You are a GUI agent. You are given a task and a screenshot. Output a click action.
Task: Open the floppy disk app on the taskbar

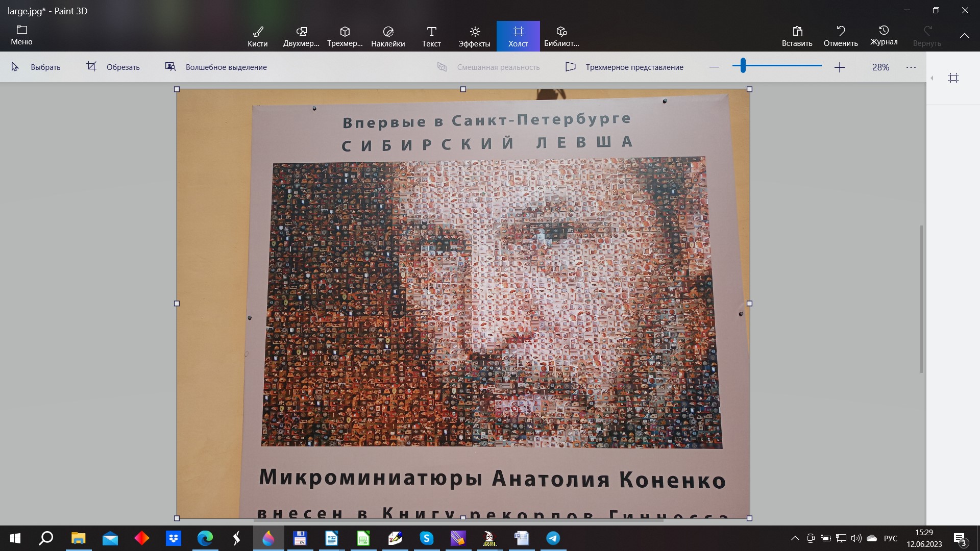point(300,538)
